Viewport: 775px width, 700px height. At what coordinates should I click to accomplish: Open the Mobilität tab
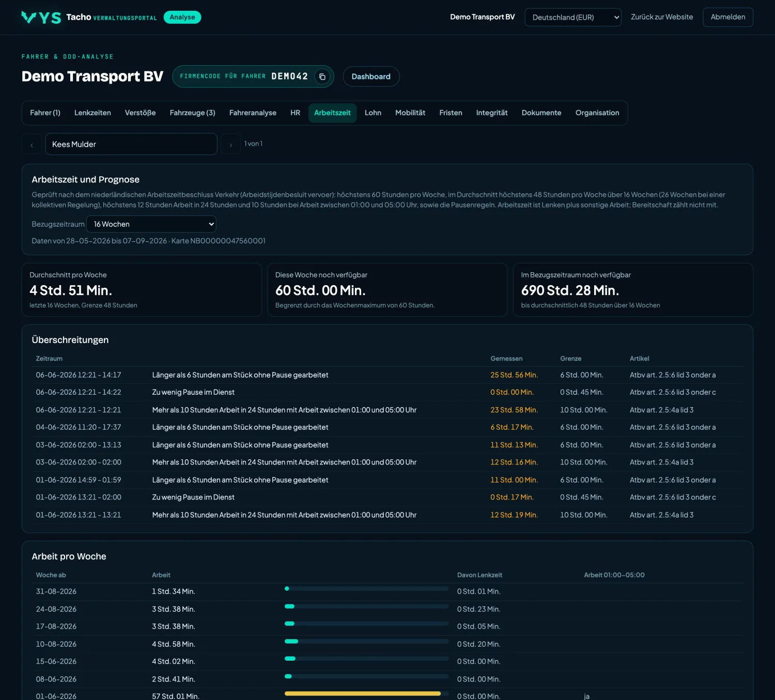[410, 113]
